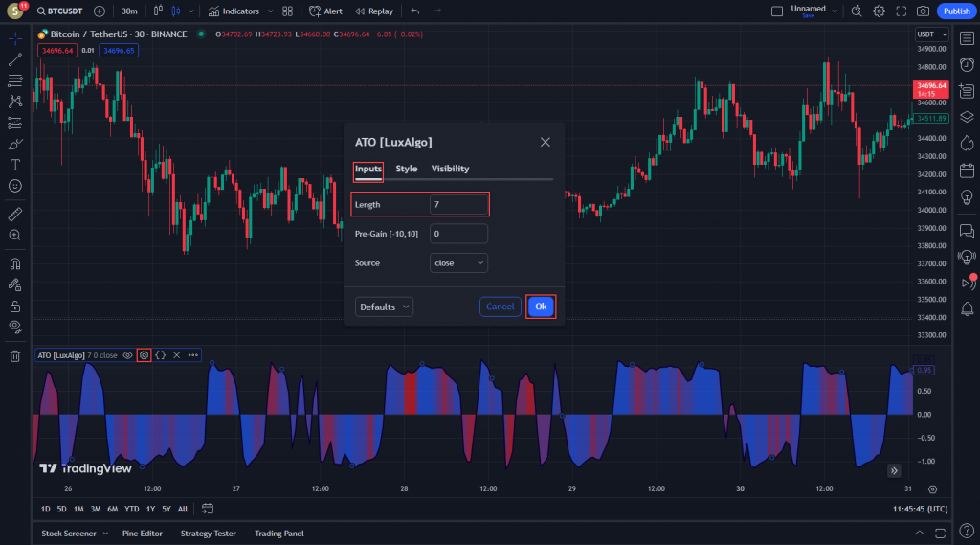The width and height of the screenshot is (980, 545).
Task: Enter fullscreen mode
Action: (x=902, y=11)
